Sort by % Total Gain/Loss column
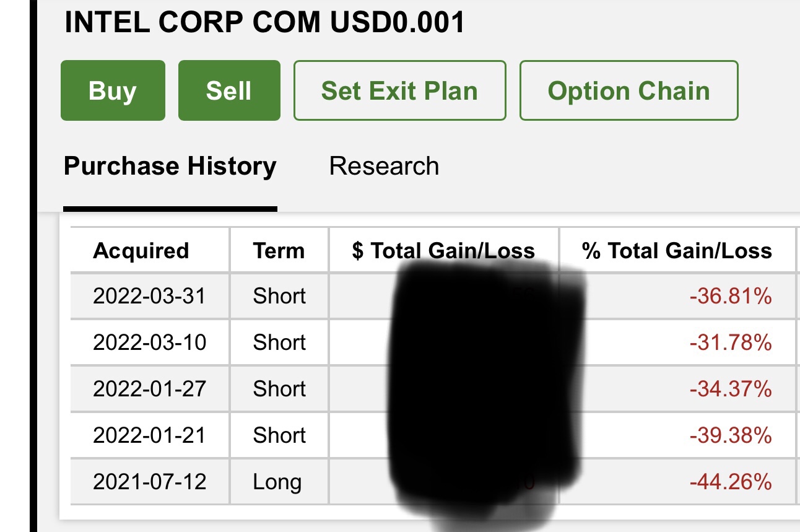Viewport: 800px width, 532px height. pyautogui.click(x=677, y=250)
